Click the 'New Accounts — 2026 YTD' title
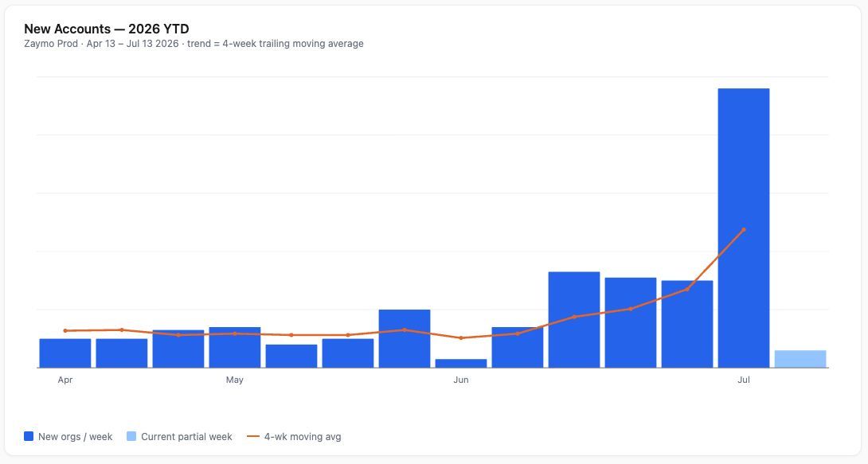868x464 pixels. click(106, 29)
